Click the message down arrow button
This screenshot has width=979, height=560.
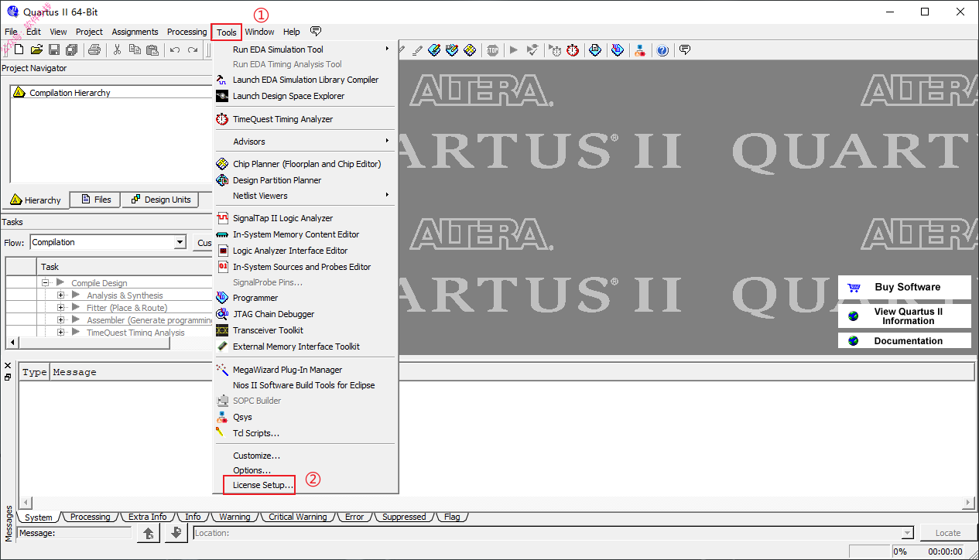pyautogui.click(x=176, y=533)
